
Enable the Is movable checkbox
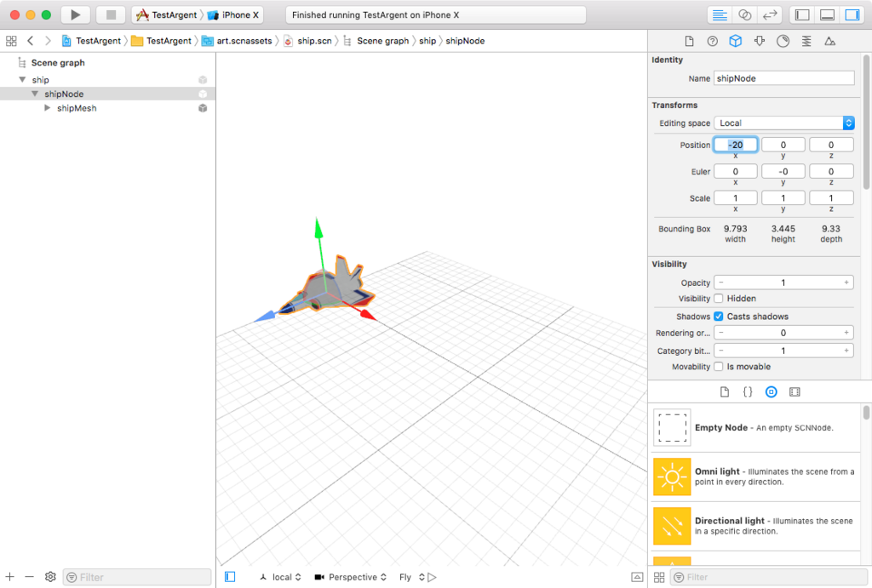tap(719, 366)
